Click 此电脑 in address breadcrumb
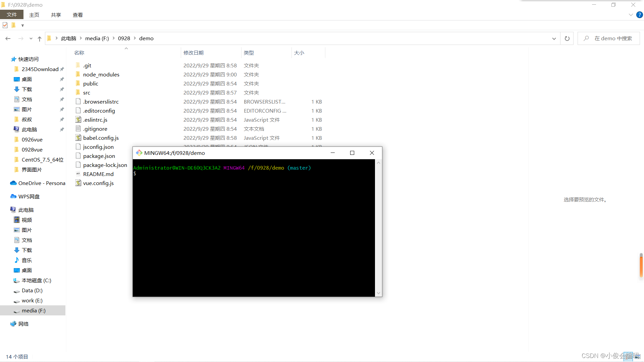Image resolution: width=644 pixels, height=362 pixels. click(69, 38)
